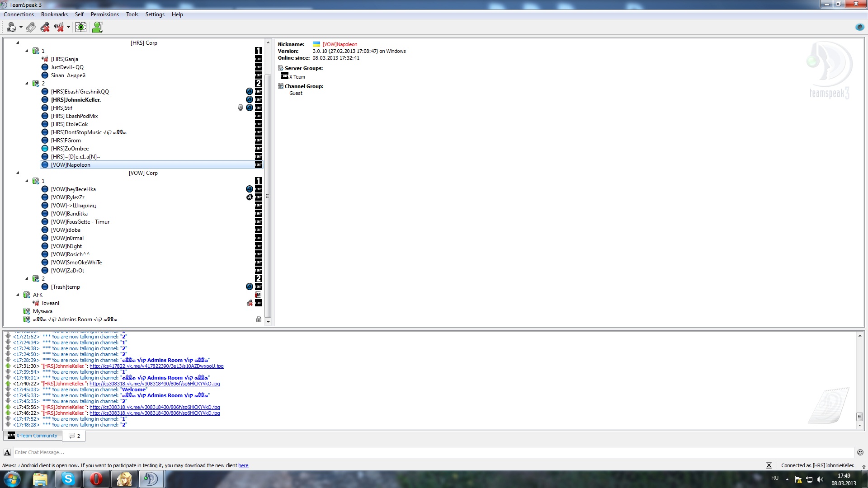Open the Bookmarks menu
Viewport: 868px width, 488px height.
click(x=54, y=14)
